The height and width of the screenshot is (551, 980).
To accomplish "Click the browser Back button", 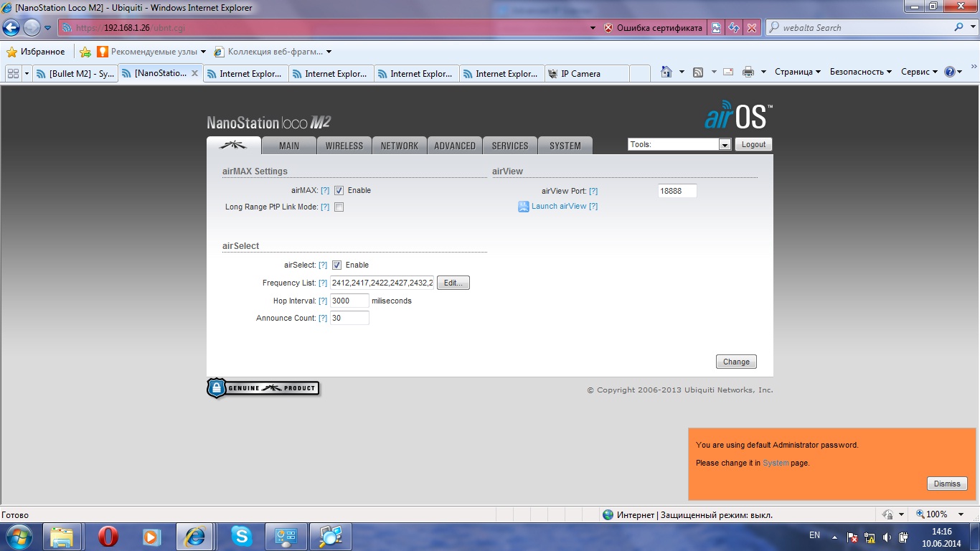I will point(11,28).
